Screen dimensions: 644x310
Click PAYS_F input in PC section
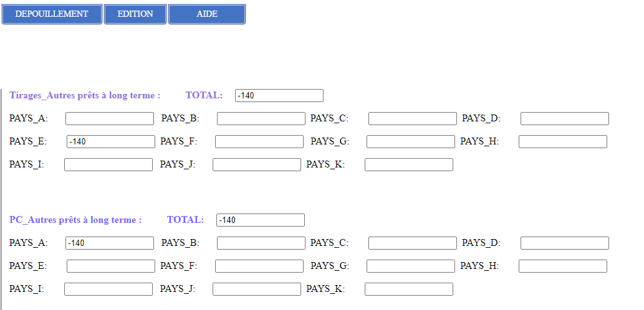pos(259,266)
